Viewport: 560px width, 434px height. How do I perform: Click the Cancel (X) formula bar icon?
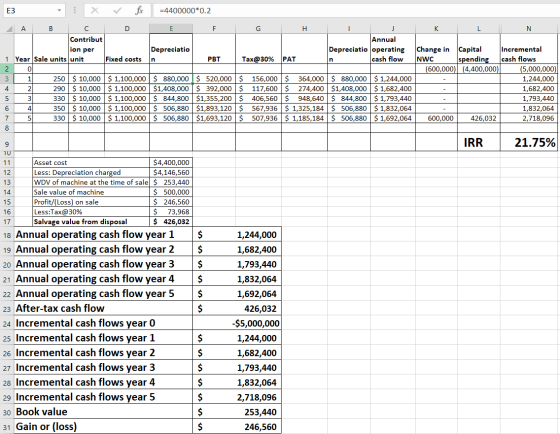tap(95, 10)
